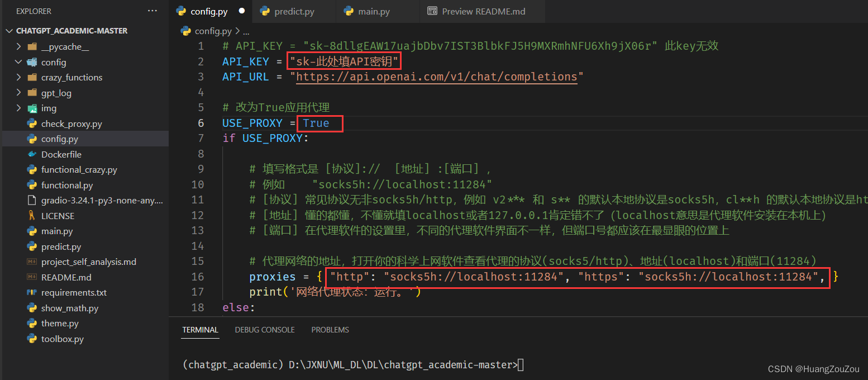This screenshot has height=380, width=868.
Task: Switch to the predict.py editor tab
Action: 294,11
